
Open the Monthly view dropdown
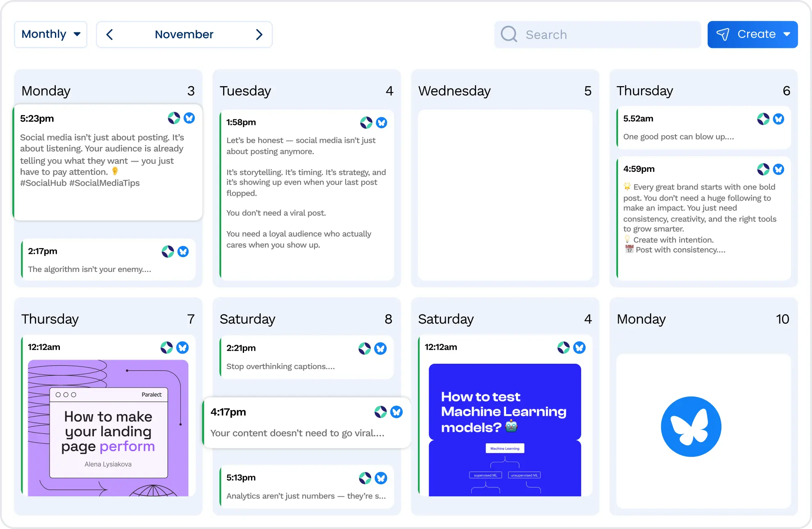(50, 34)
